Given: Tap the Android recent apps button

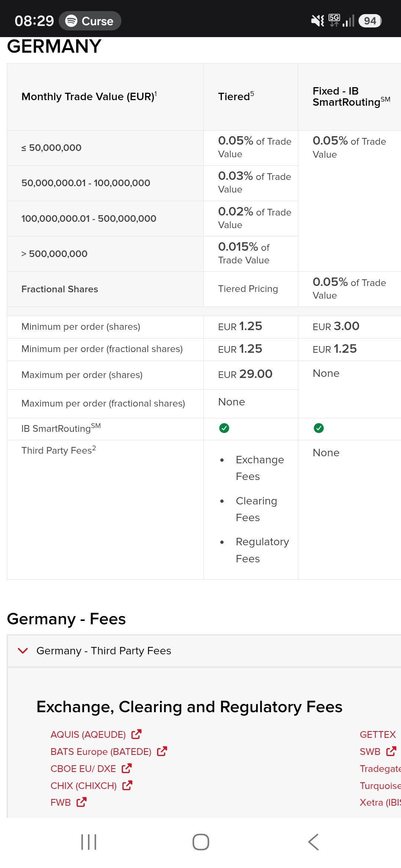Looking at the screenshot, I should pos(89,842).
